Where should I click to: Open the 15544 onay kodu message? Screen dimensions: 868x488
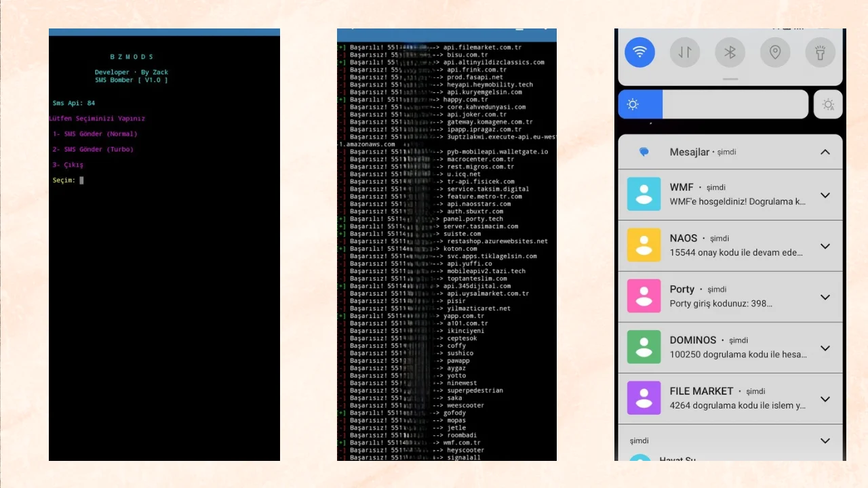coord(736,252)
